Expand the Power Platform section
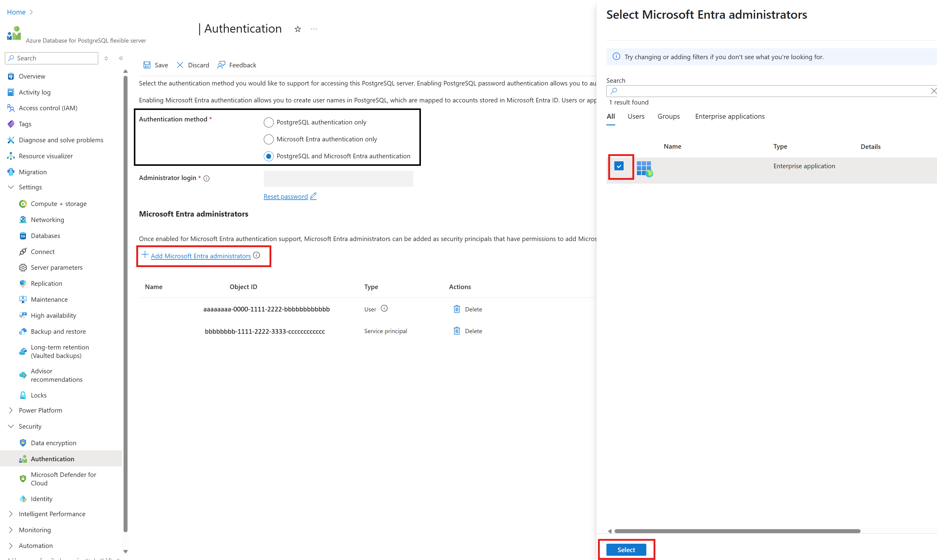The image size is (937, 560). [x=11, y=410]
